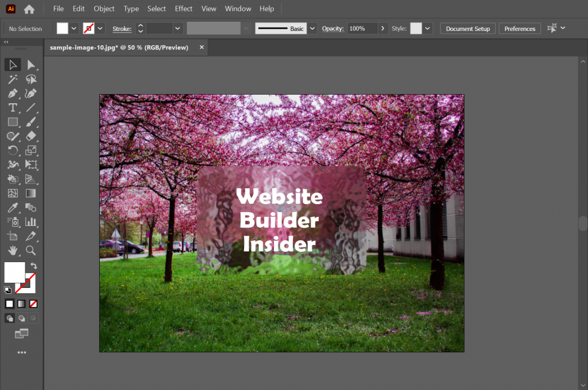Image resolution: width=588 pixels, height=390 pixels.
Task: Select the Pen tool
Action: tap(12, 93)
